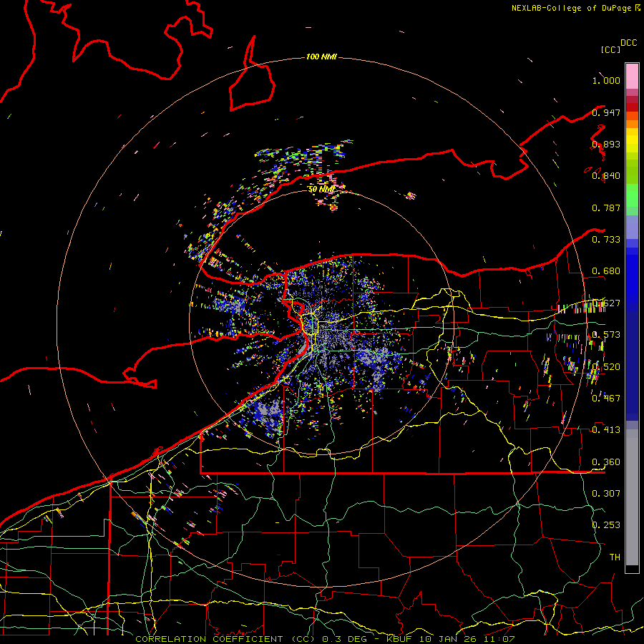644x644 pixels.
Task: Pick the gray segment of the color bar
Action: (632, 499)
